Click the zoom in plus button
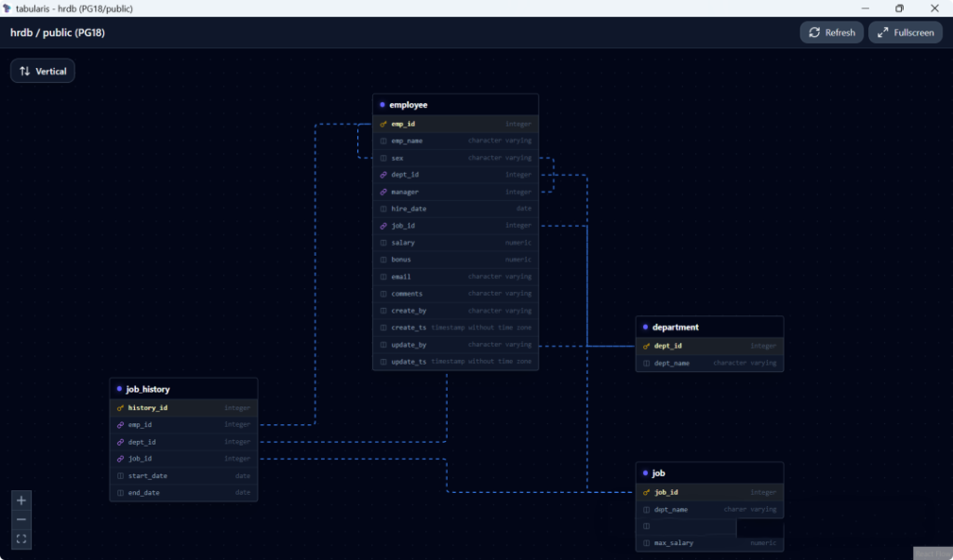 point(21,500)
